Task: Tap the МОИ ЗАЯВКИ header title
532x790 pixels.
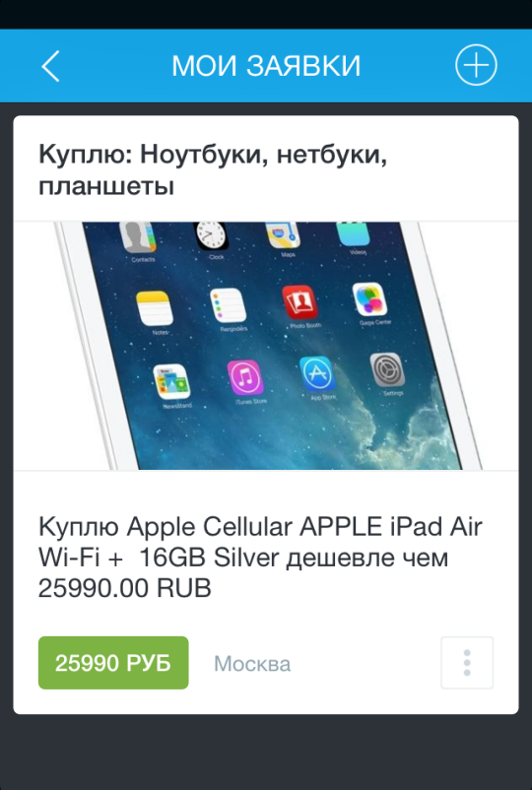Action: 266,65
